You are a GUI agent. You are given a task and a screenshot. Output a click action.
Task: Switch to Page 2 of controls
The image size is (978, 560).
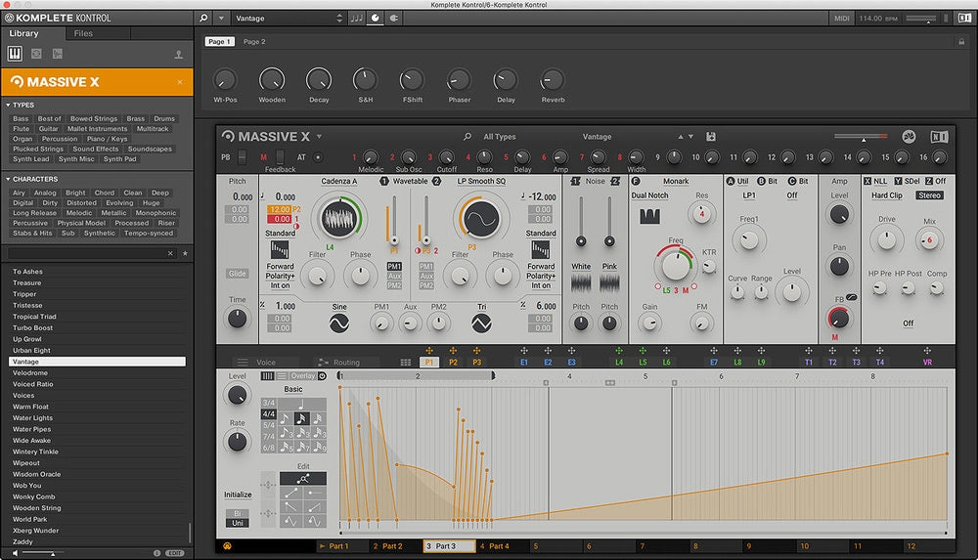[254, 42]
